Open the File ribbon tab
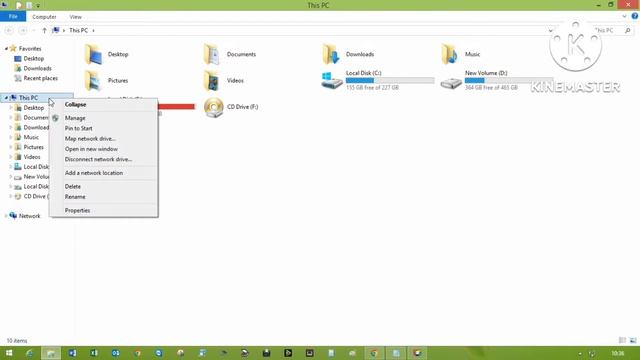This screenshot has height=360, width=640. 13,16
